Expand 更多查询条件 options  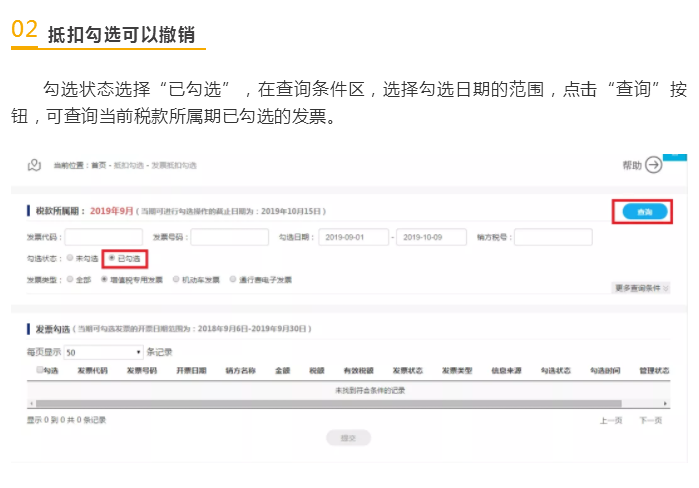tap(640, 288)
